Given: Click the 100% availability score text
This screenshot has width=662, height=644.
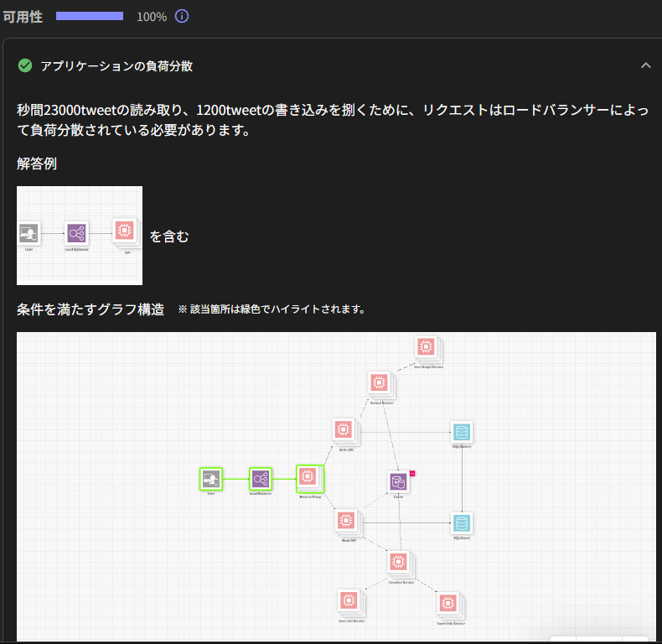Looking at the screenshot, I should tap(152, 17).
